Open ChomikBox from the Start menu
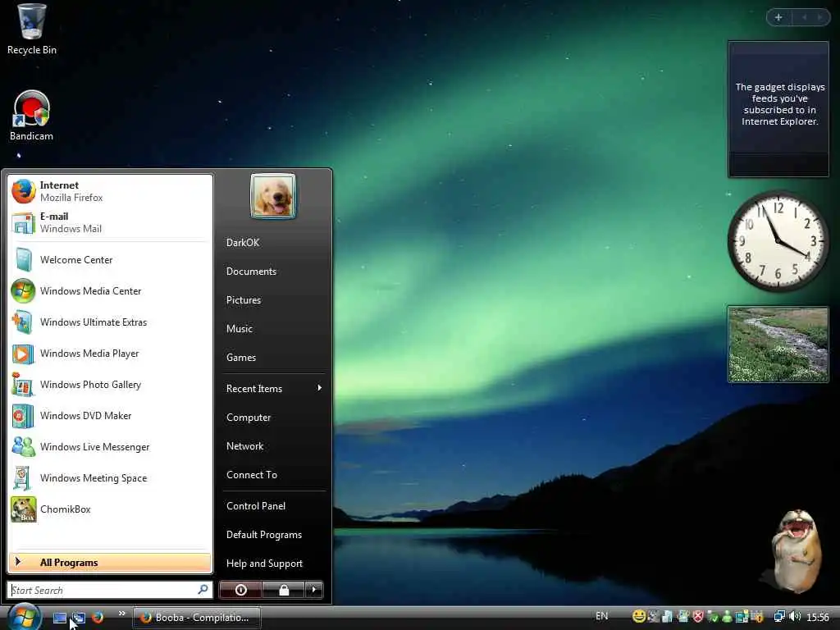This screenshot has width=840, height=630. pos(110,509)
